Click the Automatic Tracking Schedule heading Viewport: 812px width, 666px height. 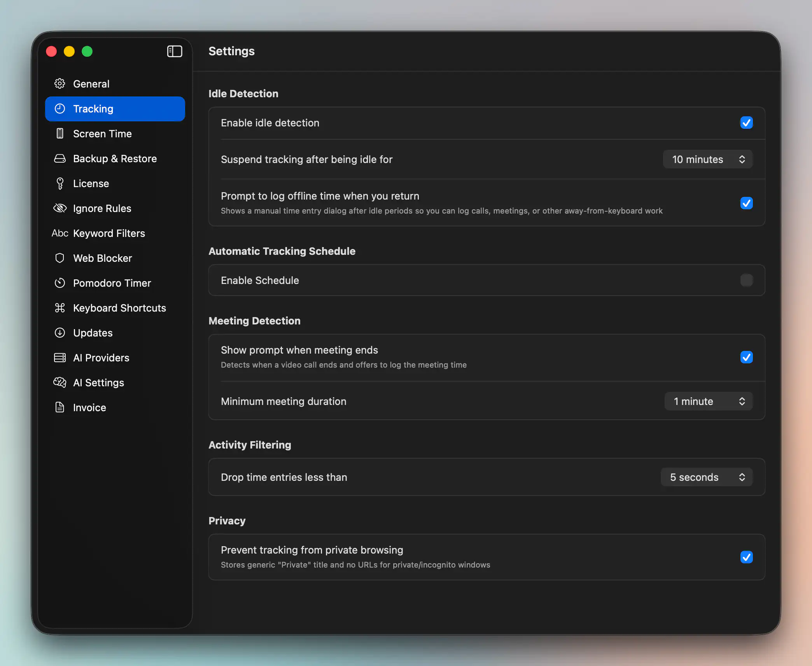pyautogui.click(x=282, y=251)
